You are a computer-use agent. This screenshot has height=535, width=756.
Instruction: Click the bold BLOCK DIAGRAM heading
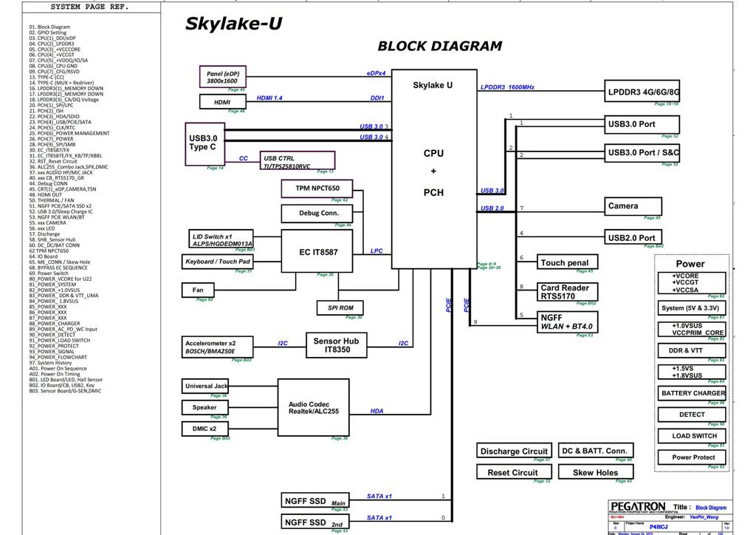pyautogui.click(x=439, y=46)
